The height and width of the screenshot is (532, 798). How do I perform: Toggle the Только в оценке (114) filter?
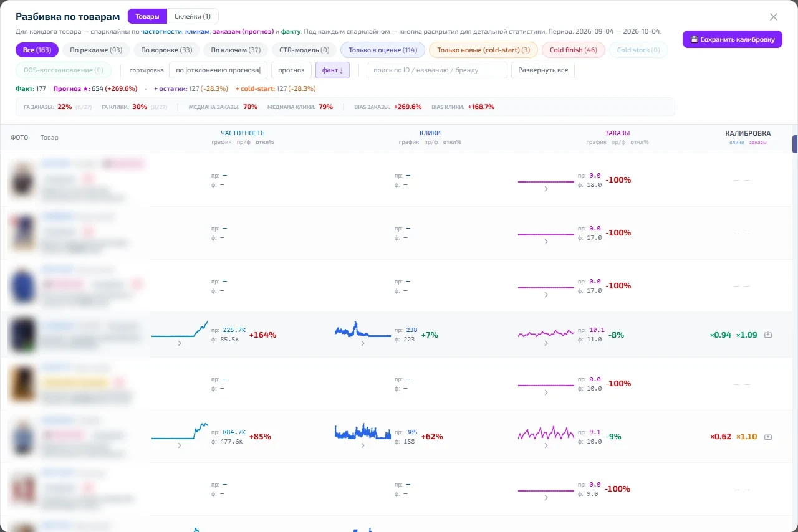click(383, 50)
